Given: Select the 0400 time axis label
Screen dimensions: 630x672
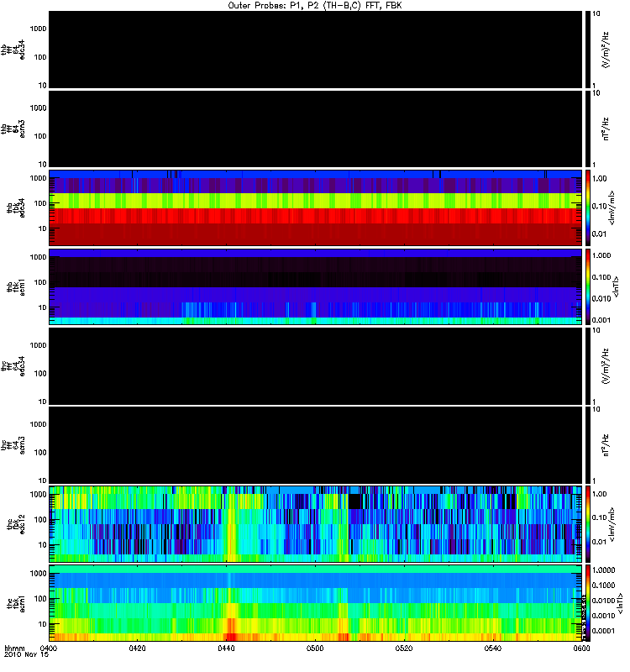Looking at the screenshot, I should (48, 648).
